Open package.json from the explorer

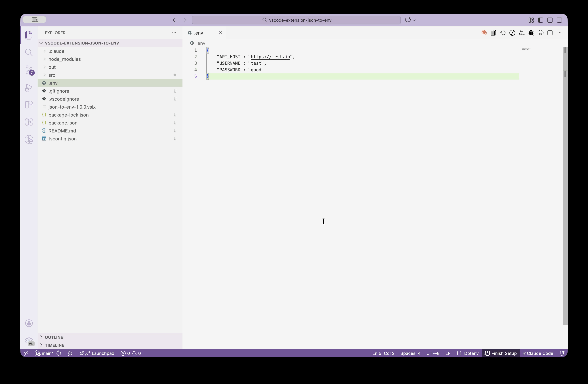(x=63, y=123)
